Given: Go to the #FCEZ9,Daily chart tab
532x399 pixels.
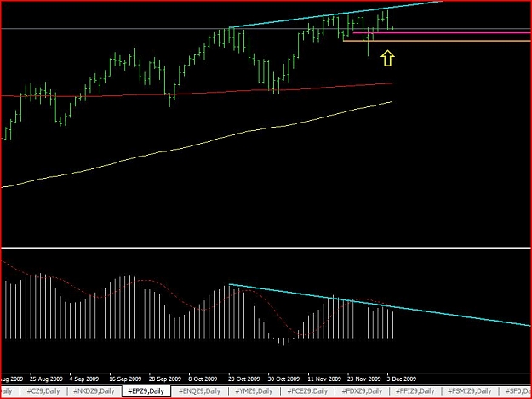Looking at the screenshot, I should 307,391.
